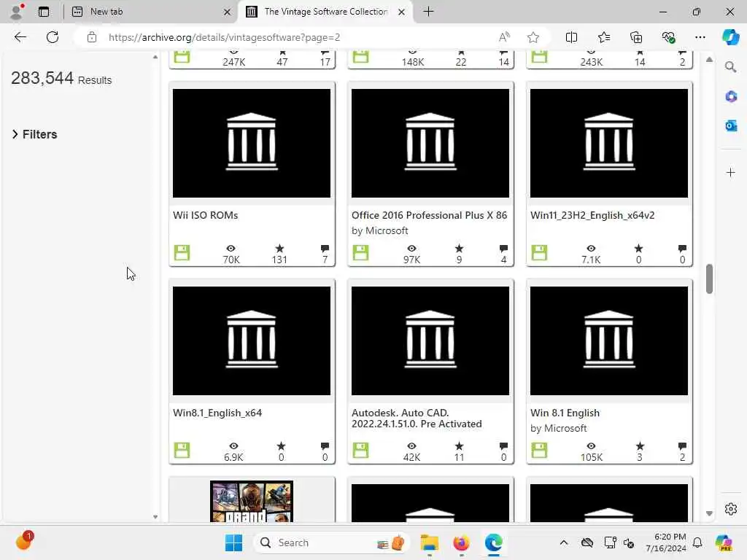
Task: Open taskbar clock and date
Action: point(666,542)
